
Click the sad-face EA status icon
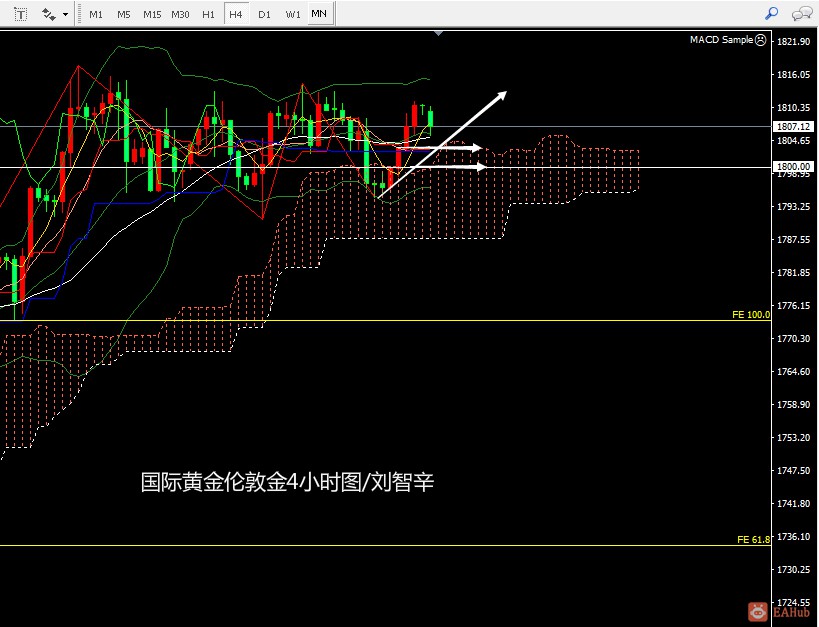tap(760, 40)
